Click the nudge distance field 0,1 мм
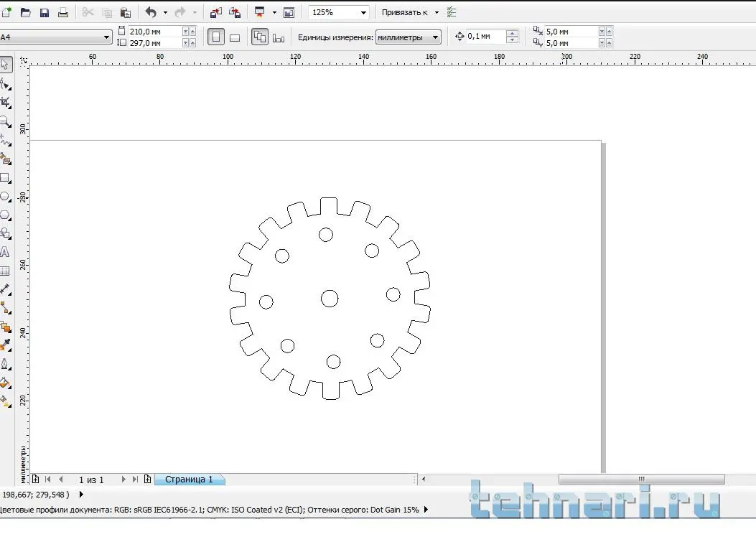Screen dimensions: 756x542 click(486, 36)
